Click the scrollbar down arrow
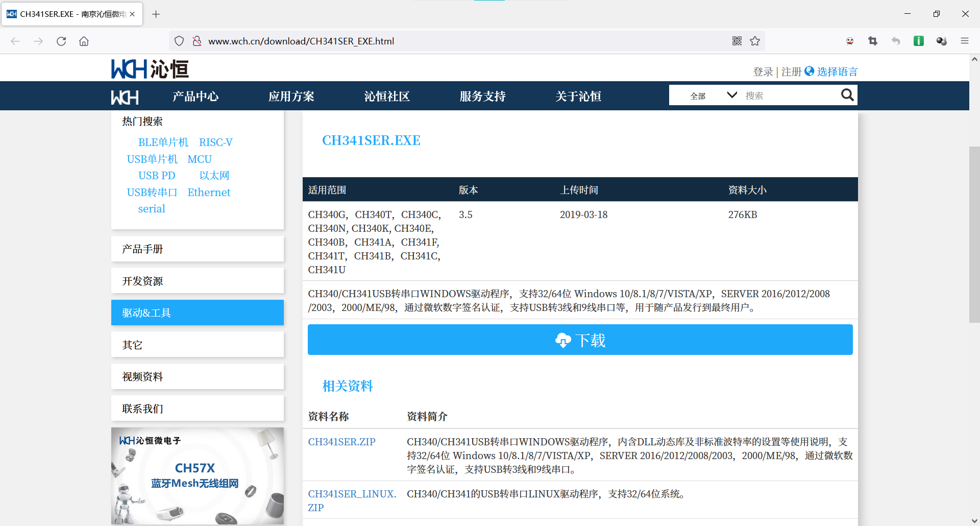 [x=974, y=520]
